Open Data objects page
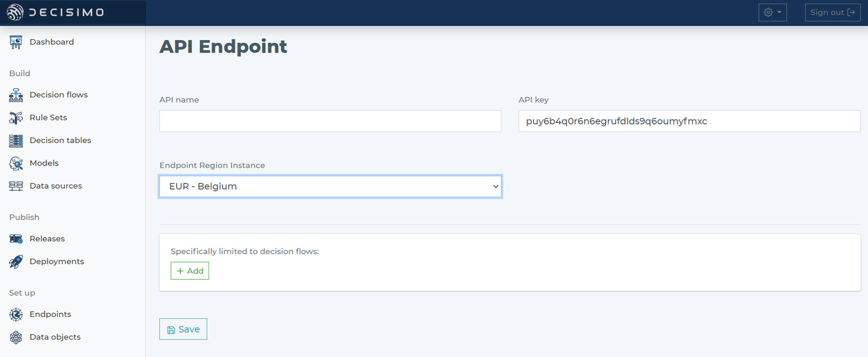 tap(55, 337)
